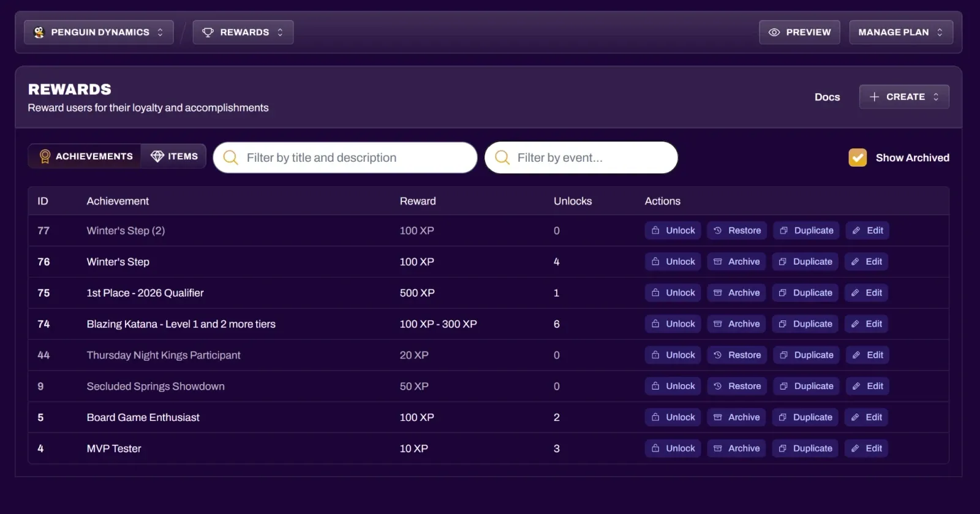
Task: Click restore icon for Thursday Night Kings Participant
Action: tap(718, 355)
